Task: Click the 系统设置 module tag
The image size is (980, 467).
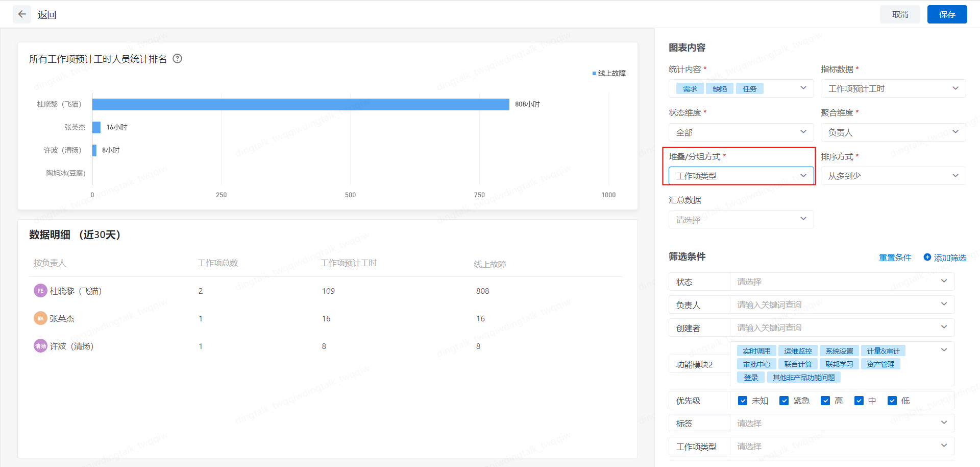Action: 839,351
